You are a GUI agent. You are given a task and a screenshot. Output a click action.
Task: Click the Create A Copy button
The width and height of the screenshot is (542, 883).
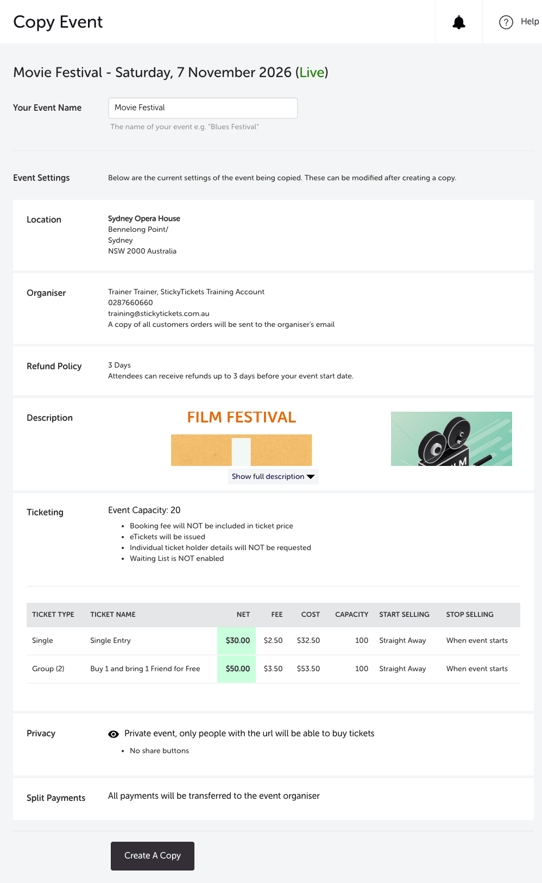152,855
